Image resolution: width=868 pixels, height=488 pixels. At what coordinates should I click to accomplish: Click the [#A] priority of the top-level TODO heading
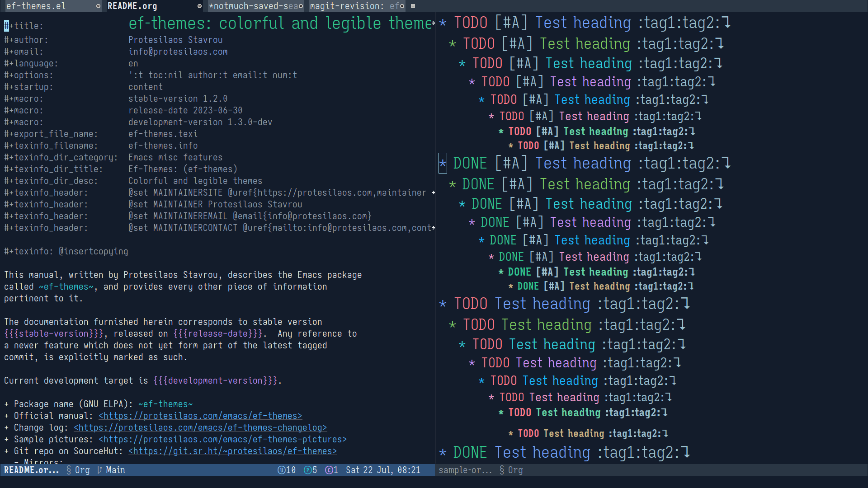tap(511, 23)
